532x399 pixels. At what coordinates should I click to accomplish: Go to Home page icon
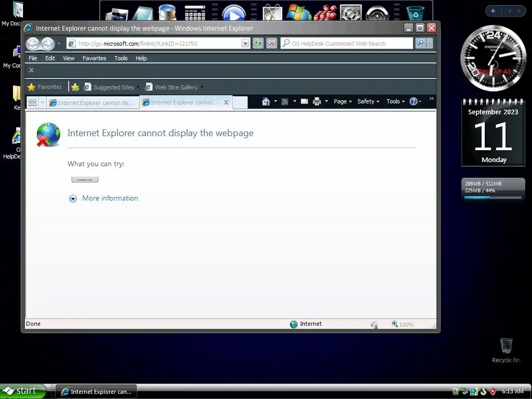point(266,101)
